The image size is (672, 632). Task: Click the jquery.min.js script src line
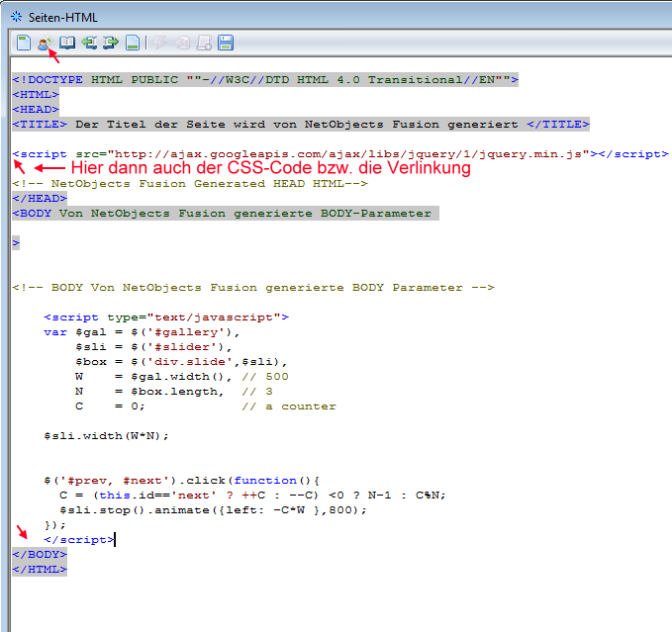pos(340,153)
